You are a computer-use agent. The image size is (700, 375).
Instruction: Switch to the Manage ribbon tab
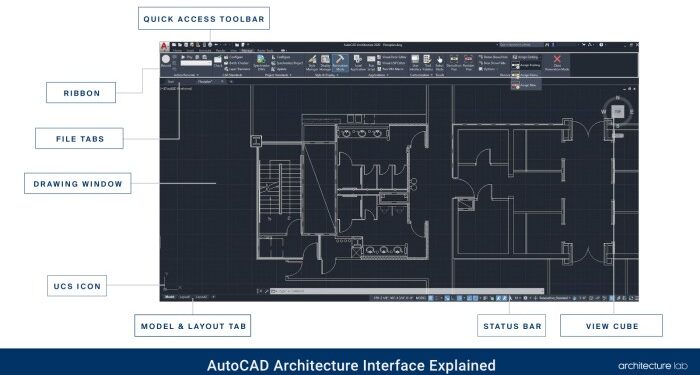[x=247, y=50]
